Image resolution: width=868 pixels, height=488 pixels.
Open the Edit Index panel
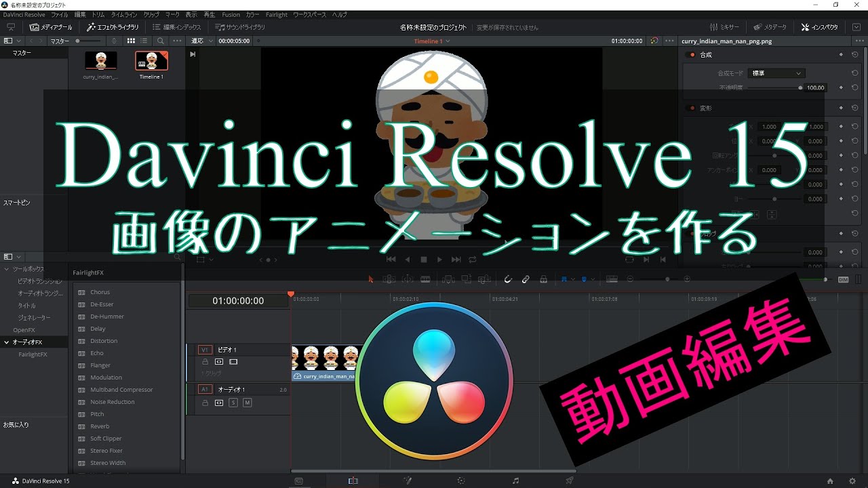pyautogui.click(x=177, y=27)
